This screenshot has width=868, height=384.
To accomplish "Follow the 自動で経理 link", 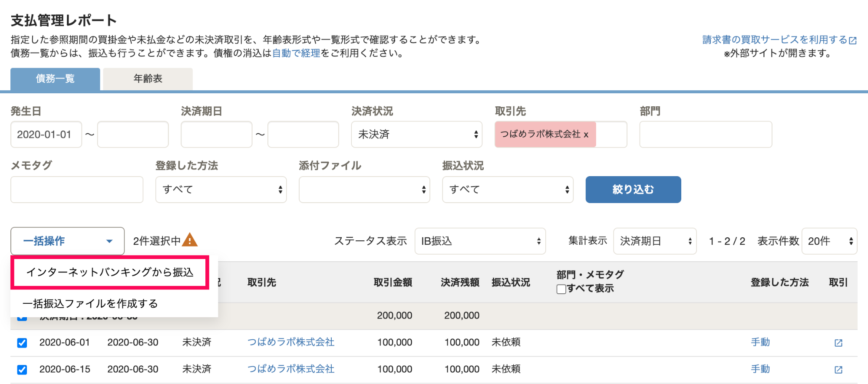I will [x=296, y=53].
